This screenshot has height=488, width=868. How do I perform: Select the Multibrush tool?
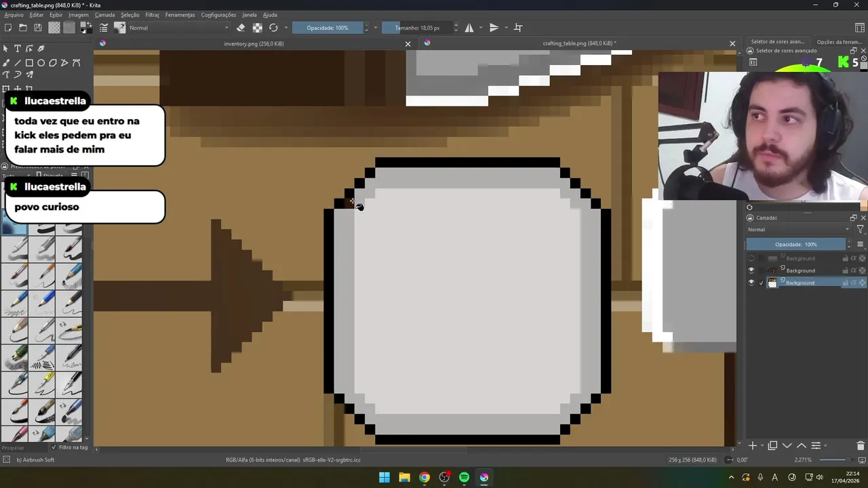[x=29, y=75]
